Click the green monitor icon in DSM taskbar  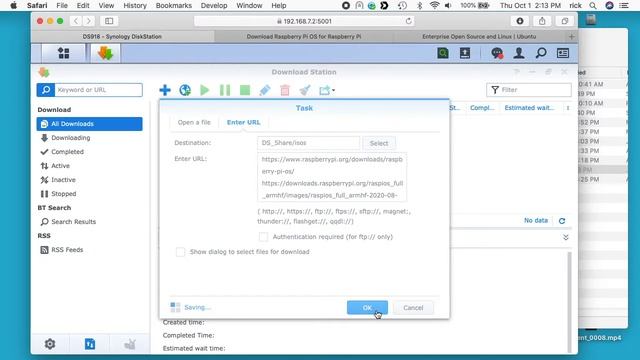(443, 53)
